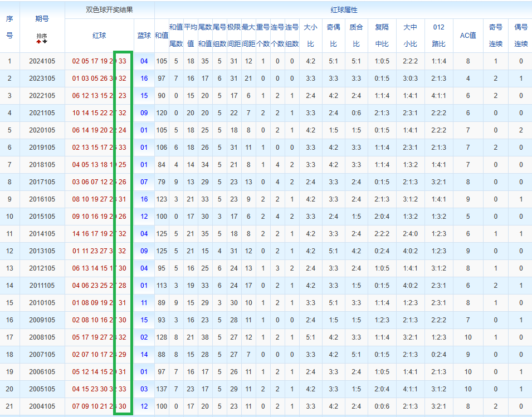Select issue number 2004105
532x417 pixels.
click(x=42, y=406)
